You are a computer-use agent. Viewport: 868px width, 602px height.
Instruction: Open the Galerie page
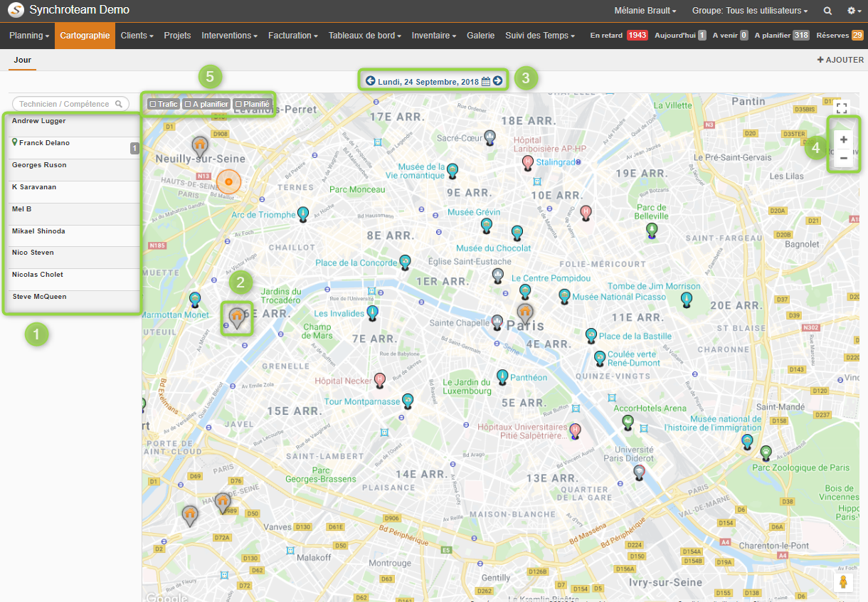pyautogui.click(x=481, y=36)
